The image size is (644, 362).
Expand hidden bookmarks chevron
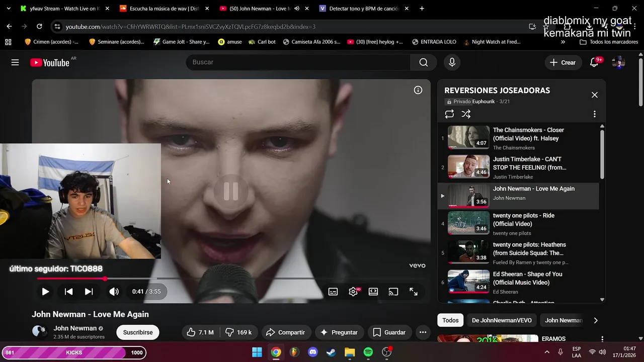[563, 42]
